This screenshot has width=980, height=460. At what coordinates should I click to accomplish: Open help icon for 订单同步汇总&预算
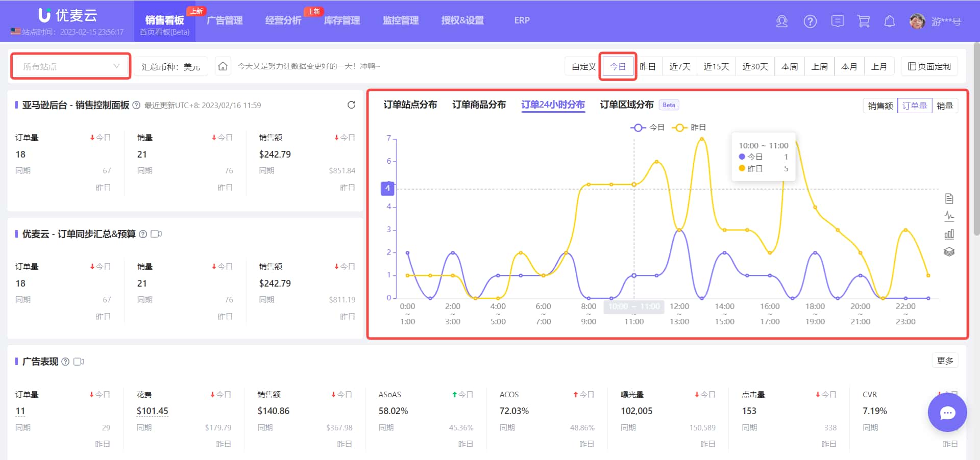tap(143, 234)
